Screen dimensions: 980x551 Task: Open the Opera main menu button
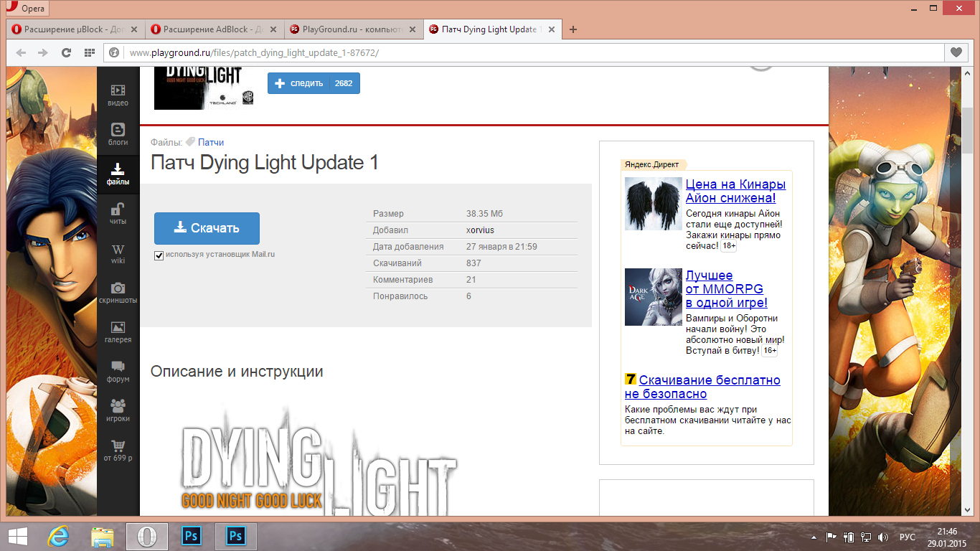(x=27, y=9)
